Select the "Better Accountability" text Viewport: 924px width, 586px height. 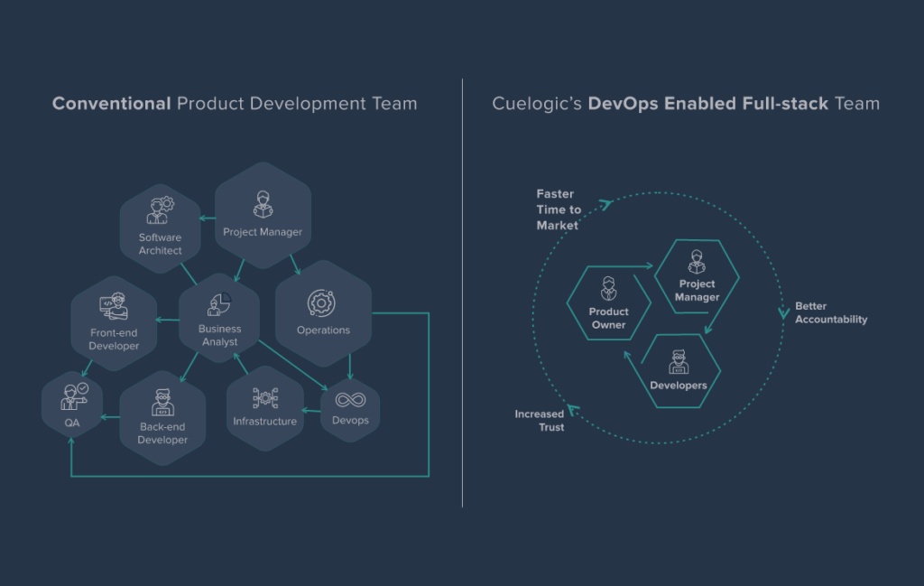tap(831, 313)
